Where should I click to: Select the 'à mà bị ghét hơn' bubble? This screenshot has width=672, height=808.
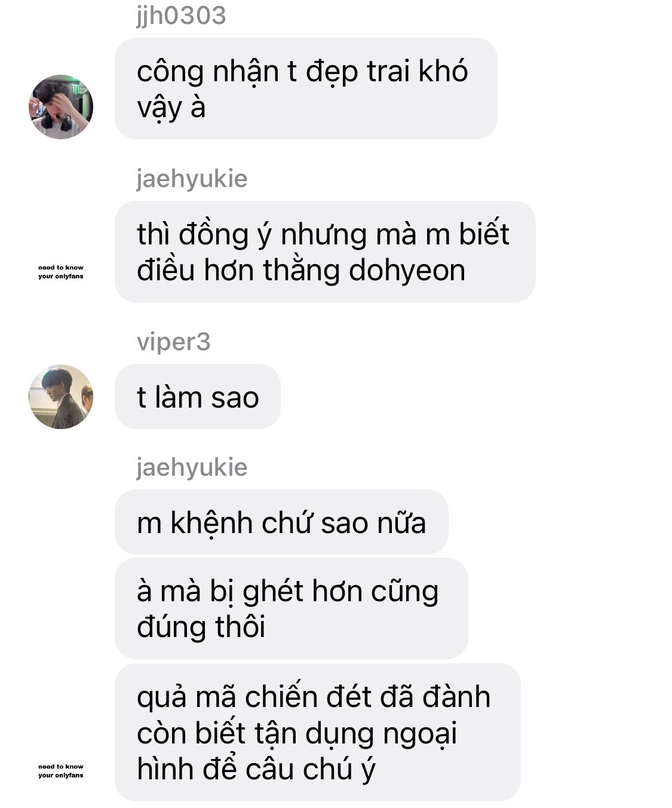click(291, 608)
